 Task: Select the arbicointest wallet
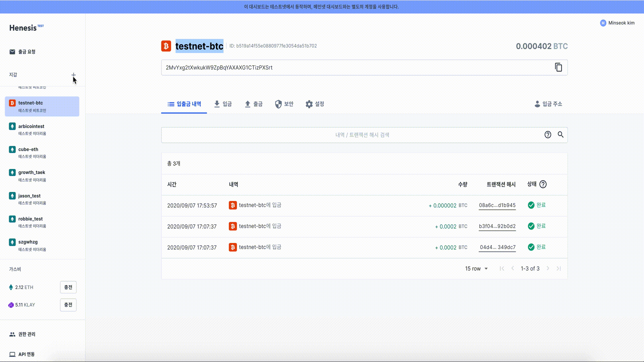pos(42,129)
